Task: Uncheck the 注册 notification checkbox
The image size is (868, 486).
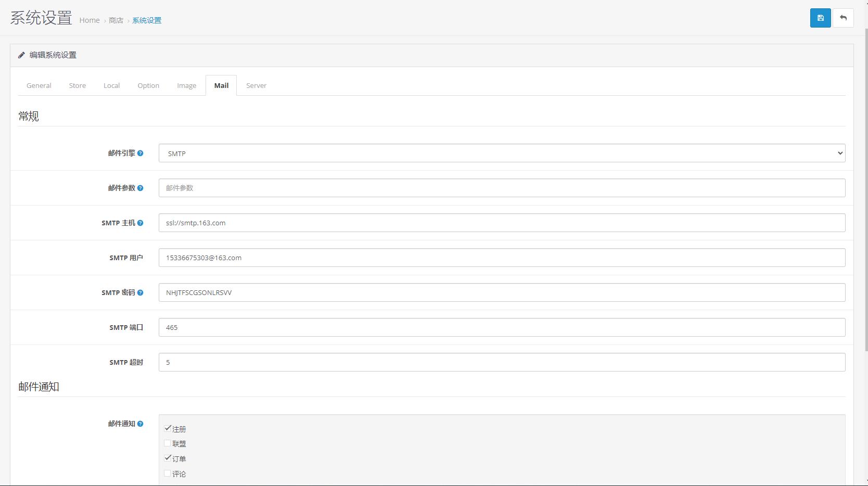Action: [x=168, y=429]
